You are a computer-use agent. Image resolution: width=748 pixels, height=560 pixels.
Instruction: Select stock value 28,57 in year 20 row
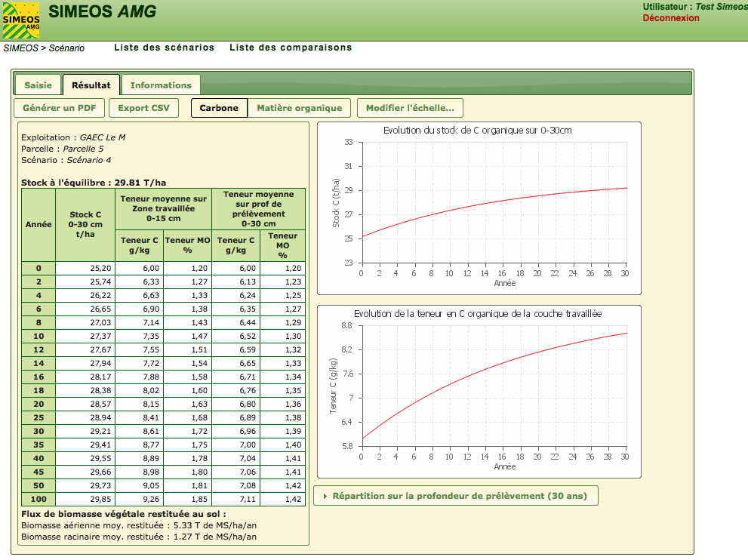tap(85, 404)
